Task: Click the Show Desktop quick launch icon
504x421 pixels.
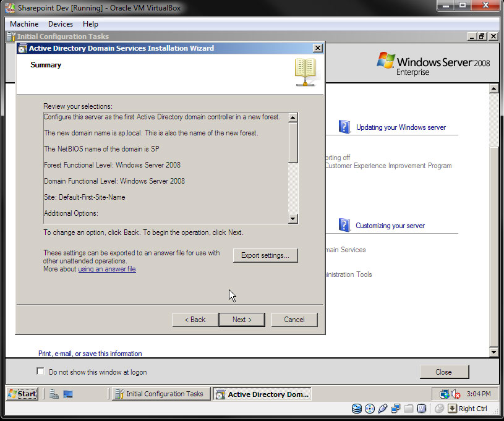Action: (68, 394)
